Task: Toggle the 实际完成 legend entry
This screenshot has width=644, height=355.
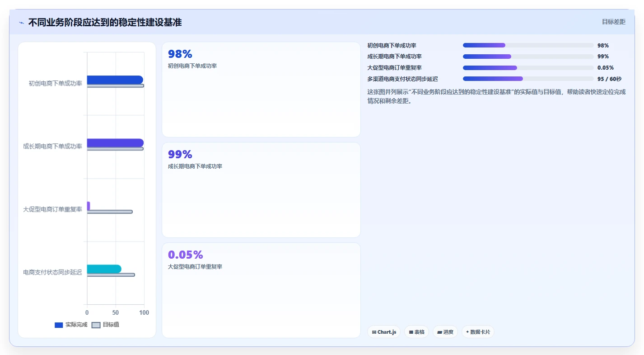Action: pyautogui.click(x=71, y=325)
